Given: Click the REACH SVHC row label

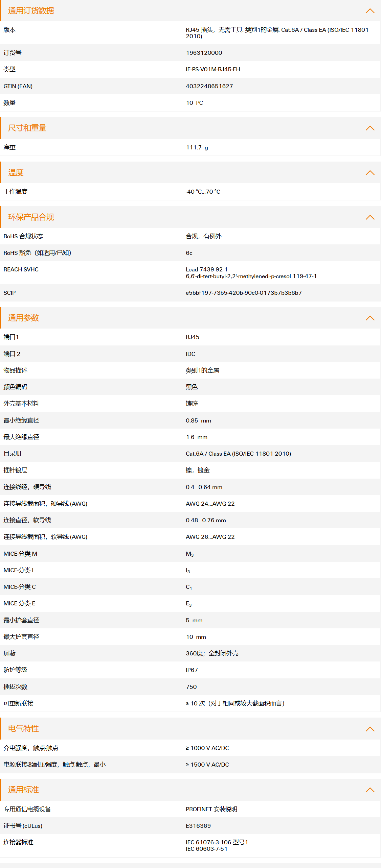Looking at the screenshot, I should point(21,269).
